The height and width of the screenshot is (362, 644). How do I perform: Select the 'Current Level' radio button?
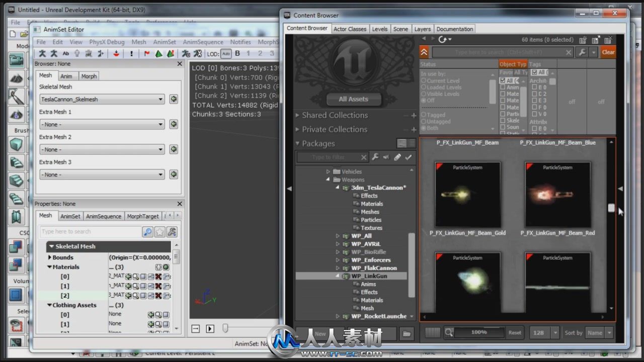(x=424, y=80)
